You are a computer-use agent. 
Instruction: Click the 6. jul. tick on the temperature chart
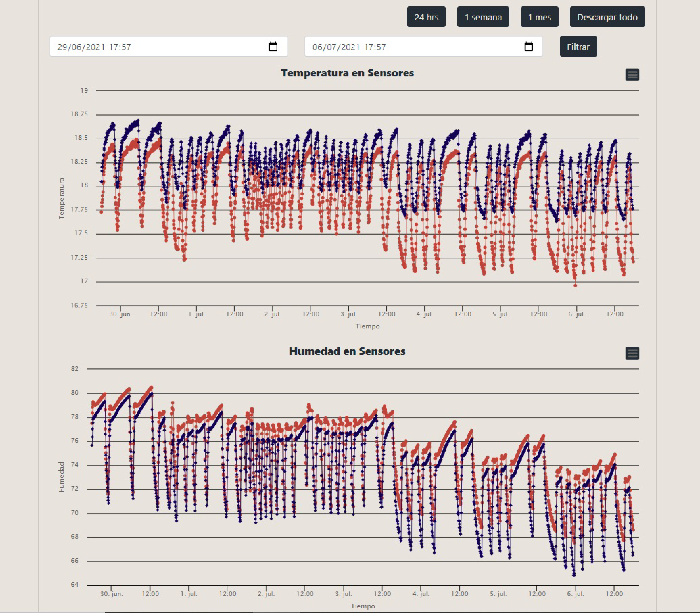click(x=577, y=314)
